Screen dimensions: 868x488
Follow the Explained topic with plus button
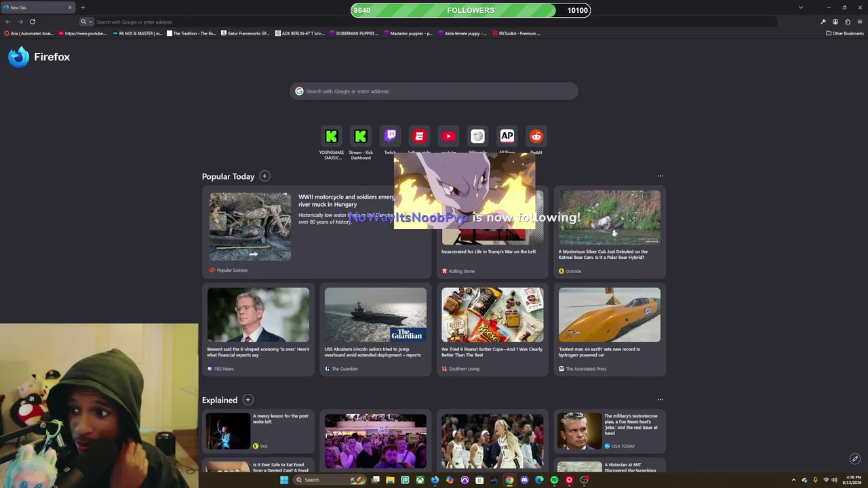248,400
